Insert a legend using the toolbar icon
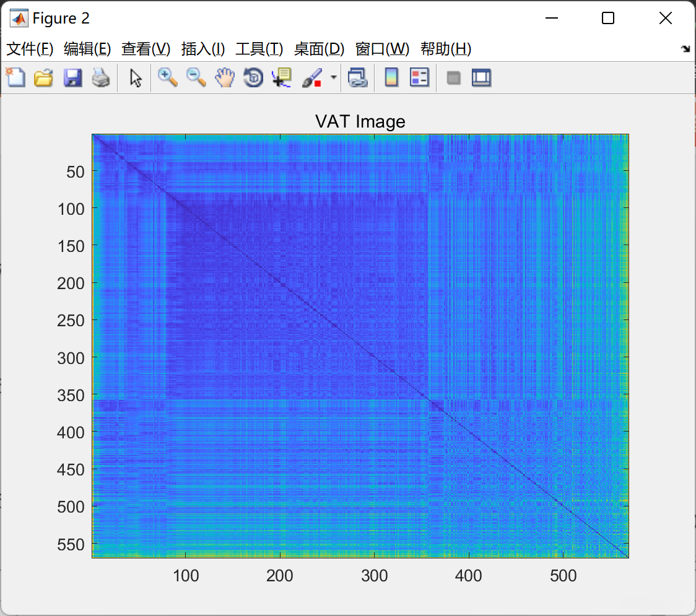 419,77
